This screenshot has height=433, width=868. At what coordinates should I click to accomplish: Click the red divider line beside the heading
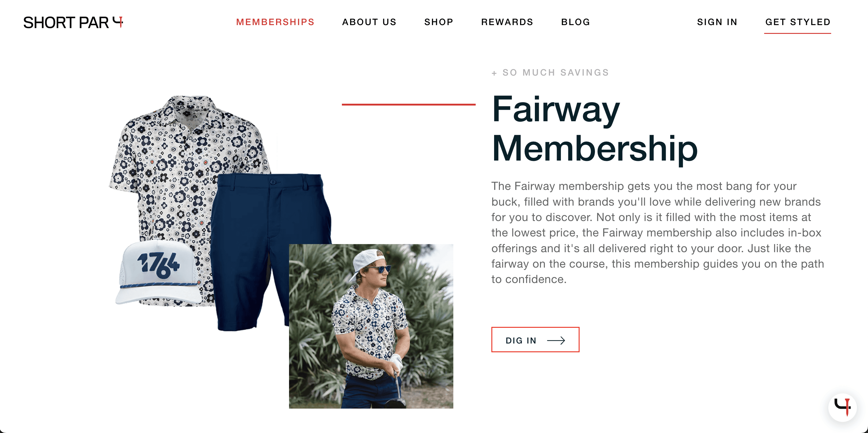(408, 105)
